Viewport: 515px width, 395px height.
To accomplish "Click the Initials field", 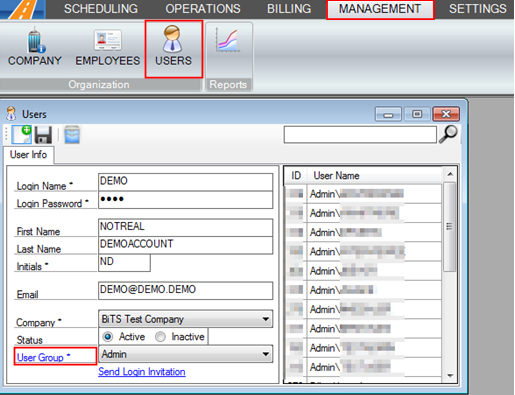I will pos(124,263).
